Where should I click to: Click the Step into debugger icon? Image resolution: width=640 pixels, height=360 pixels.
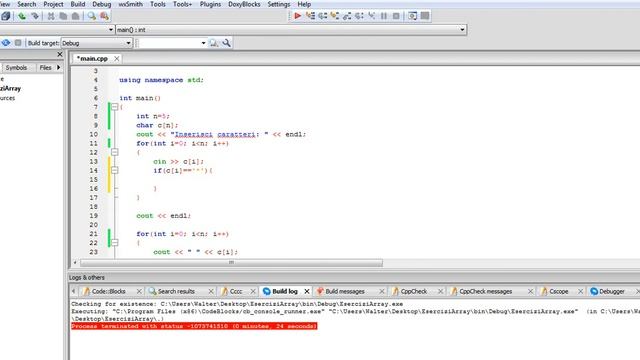click(x=335, y=16)
